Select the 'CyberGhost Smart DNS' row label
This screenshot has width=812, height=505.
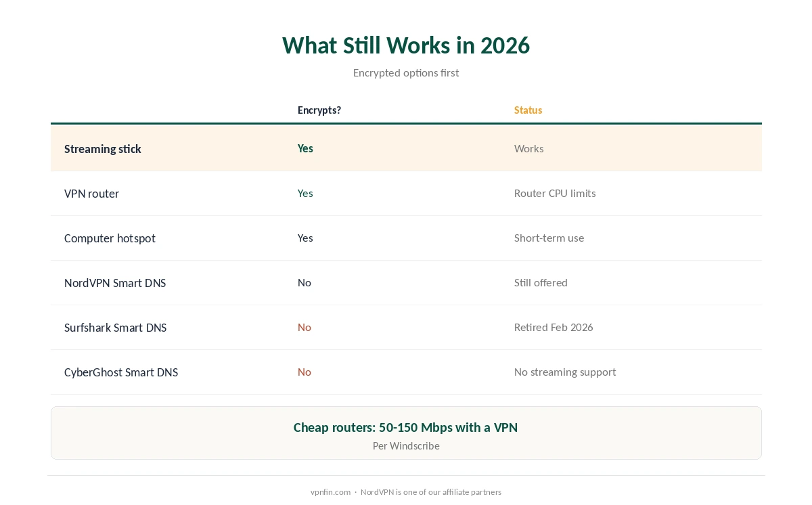coord(121,372)
